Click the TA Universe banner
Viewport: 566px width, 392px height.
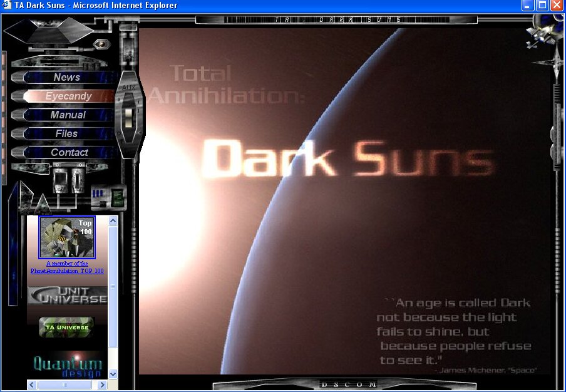[x=66, y=327]
